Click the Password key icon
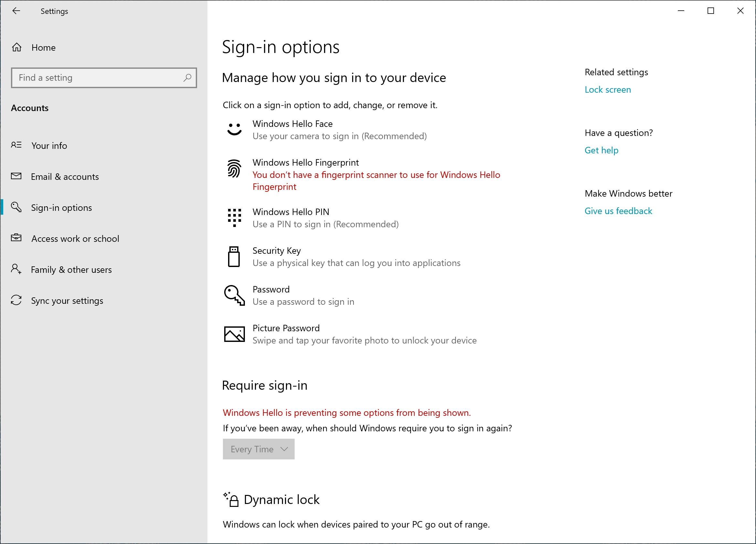The width and height of the screenshot is (756, 544). click(234, 295)
